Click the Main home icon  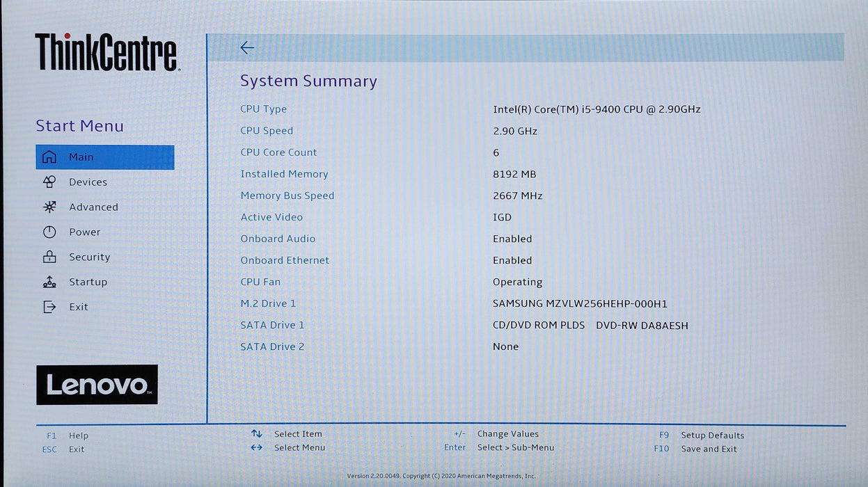[49, 157]
